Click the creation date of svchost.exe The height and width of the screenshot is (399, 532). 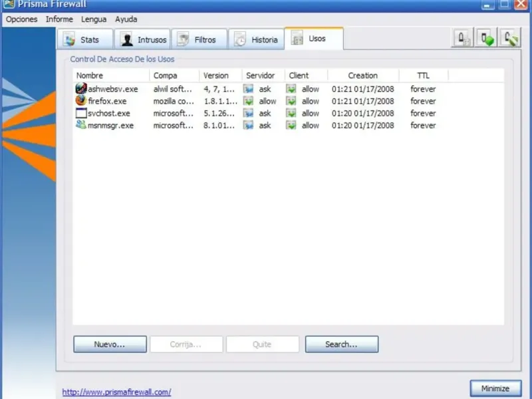[x=363, y=113]
